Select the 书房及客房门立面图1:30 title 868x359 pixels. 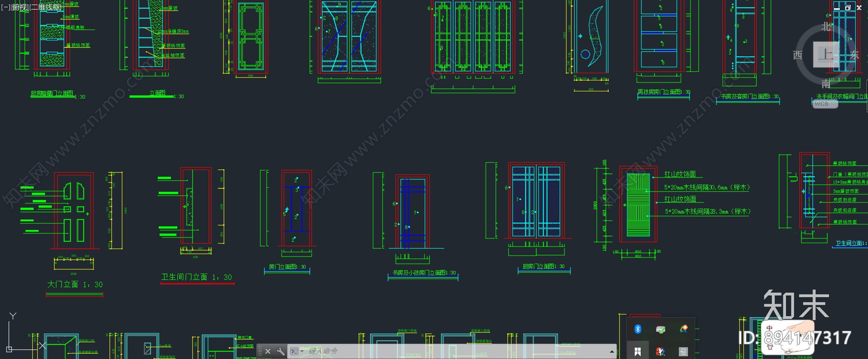coord(750,97)
